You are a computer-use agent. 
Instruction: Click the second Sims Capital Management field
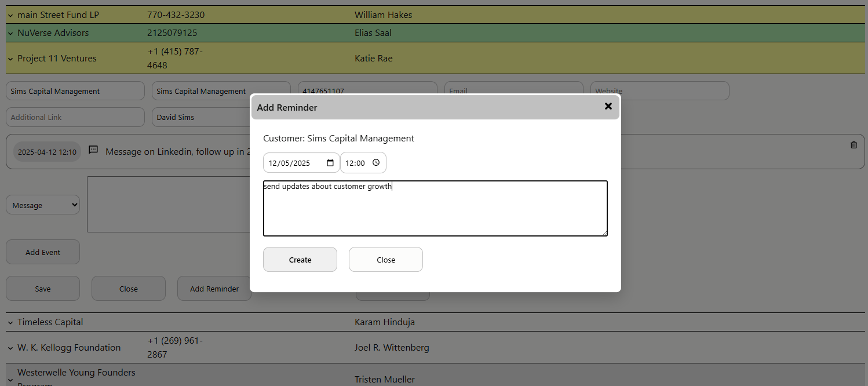click(x=221, y=91)
